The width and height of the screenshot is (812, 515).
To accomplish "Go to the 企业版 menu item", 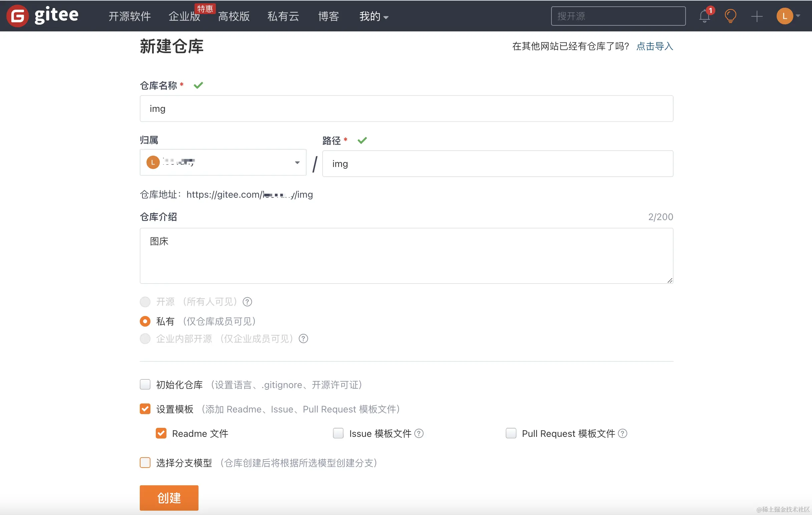I will coord(184,16).
